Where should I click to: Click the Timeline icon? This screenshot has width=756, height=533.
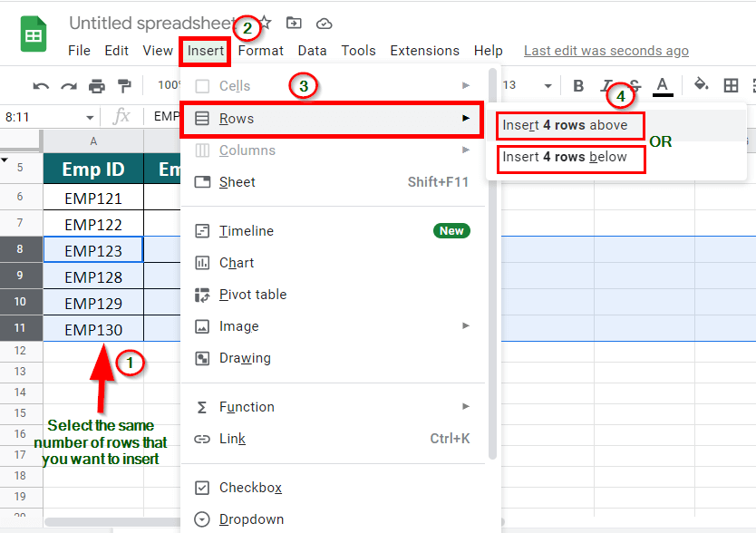click(202, 231)
